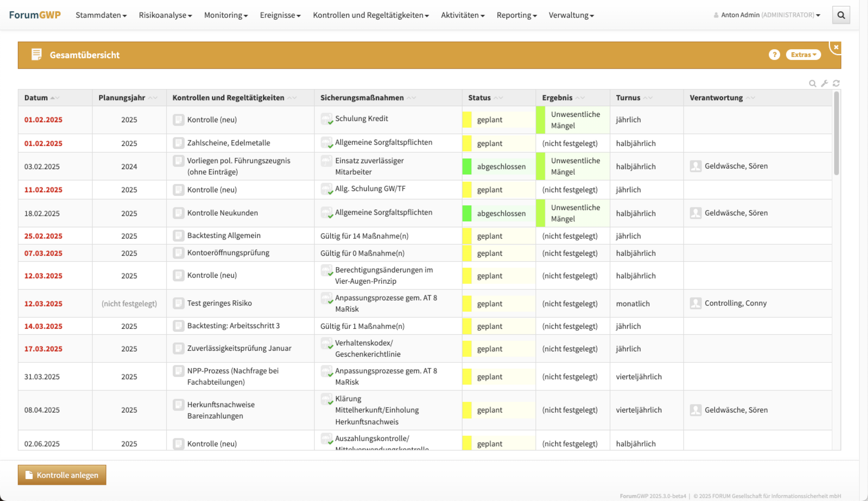Click control icon beside Backtesting Allgemein
Image resolution: width=868 pixels, height=501 pixels.
tap(178, 236)
